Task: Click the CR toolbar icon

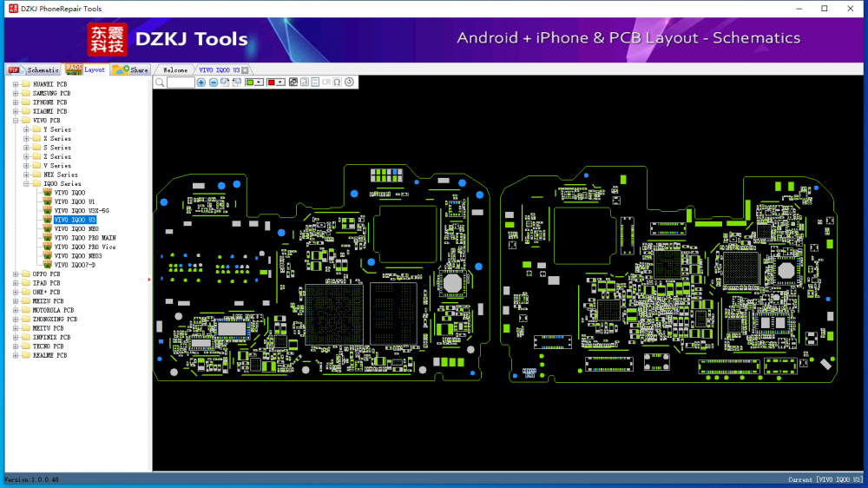Action: tap(326, 82)
